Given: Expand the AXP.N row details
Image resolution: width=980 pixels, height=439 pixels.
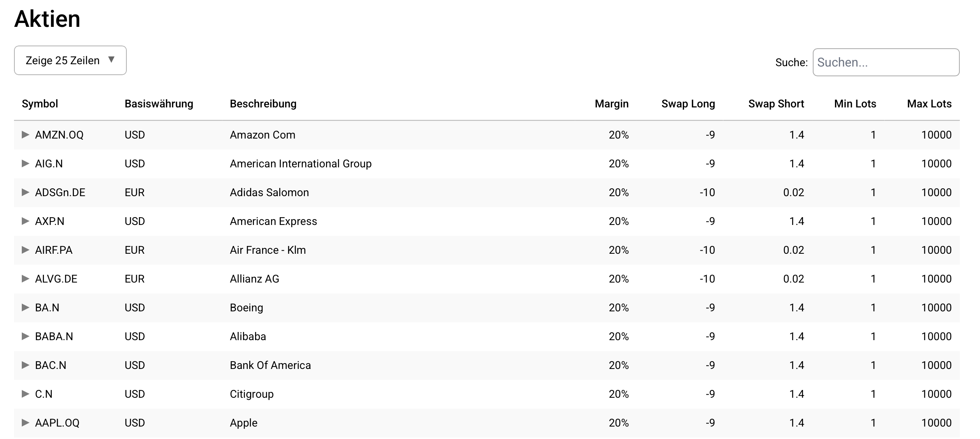Looking at the screenshot, I should [x=25, y=221].
